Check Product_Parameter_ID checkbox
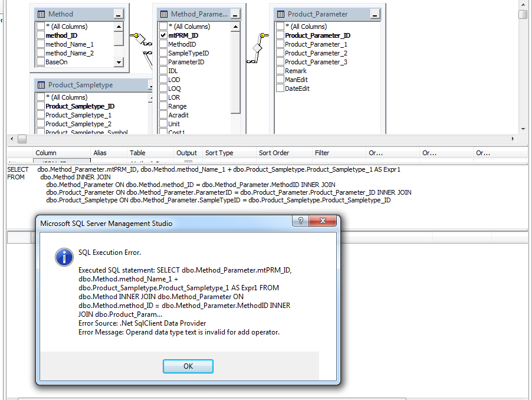 coord(280,35)
